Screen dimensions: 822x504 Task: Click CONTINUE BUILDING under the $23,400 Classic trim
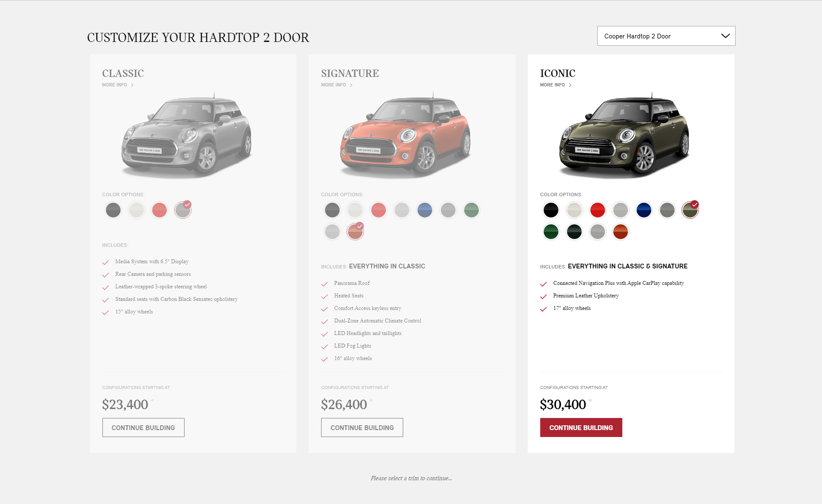pos(143,427)
